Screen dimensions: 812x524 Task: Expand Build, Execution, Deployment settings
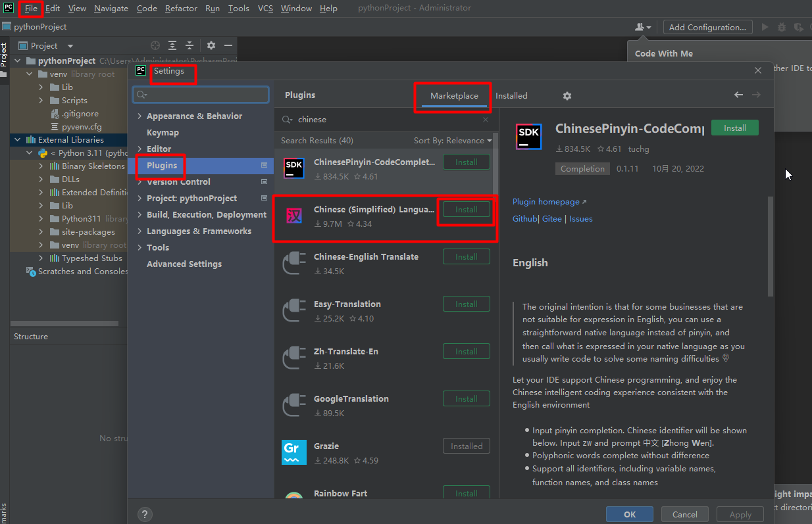[140, 215]
